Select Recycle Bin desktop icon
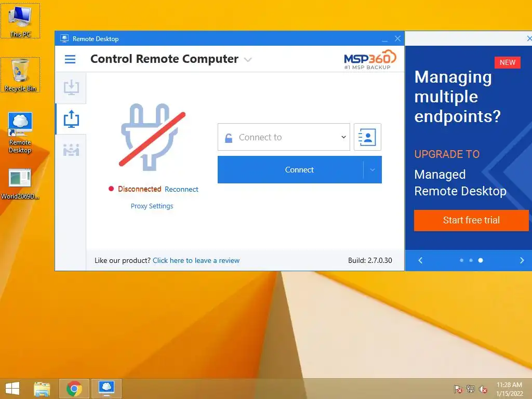Viewport: 532px width, 399px height. point(20,75)
